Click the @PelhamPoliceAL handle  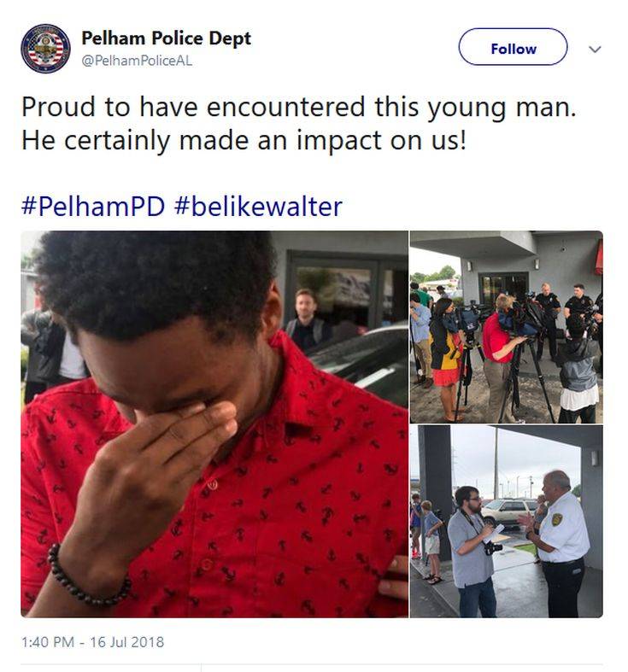pos(137,61)
